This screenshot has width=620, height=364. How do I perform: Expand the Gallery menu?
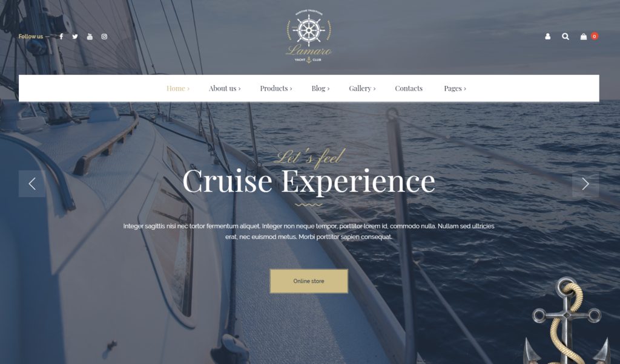(x=362, y=88)
